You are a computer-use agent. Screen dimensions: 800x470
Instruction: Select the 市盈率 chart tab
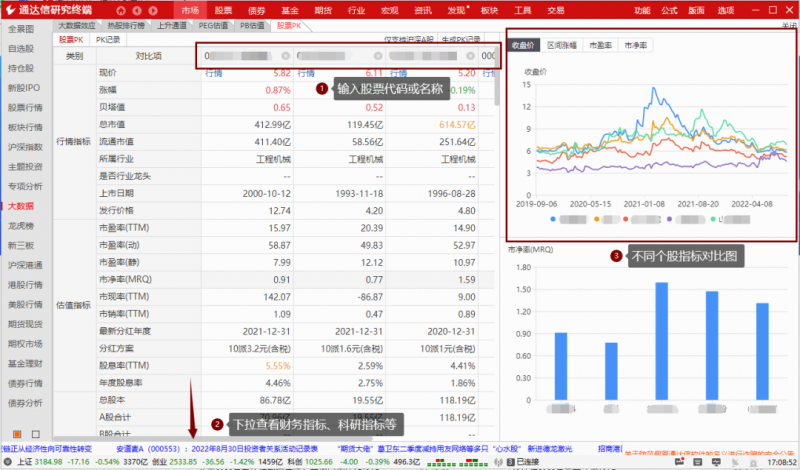point(600,45)
